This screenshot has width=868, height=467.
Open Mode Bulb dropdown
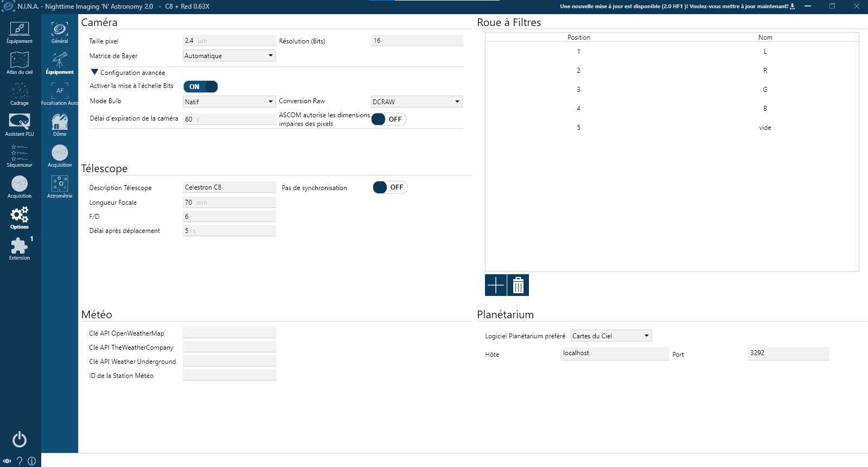click(x=229, y=102)
